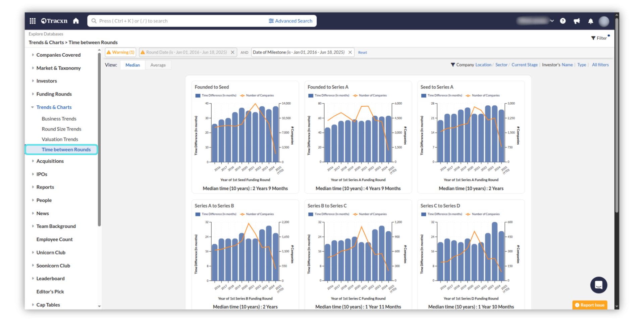Click the Reset filters link
The width and height of the screenshot is (644, 322).
(x=362, y=53)
